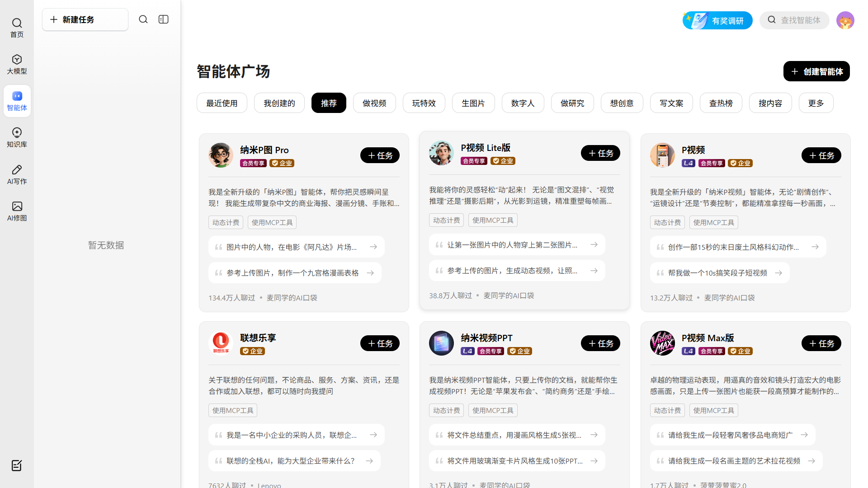Add a task for 纳米P图 Pro
The image size is (868, 488).
(x=380, y=155)
